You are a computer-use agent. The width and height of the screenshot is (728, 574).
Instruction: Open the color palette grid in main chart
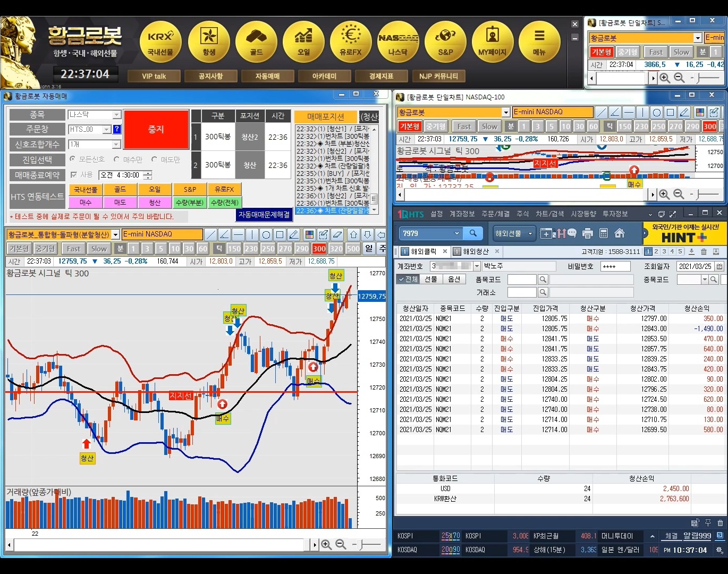click(x=309, y=234)
